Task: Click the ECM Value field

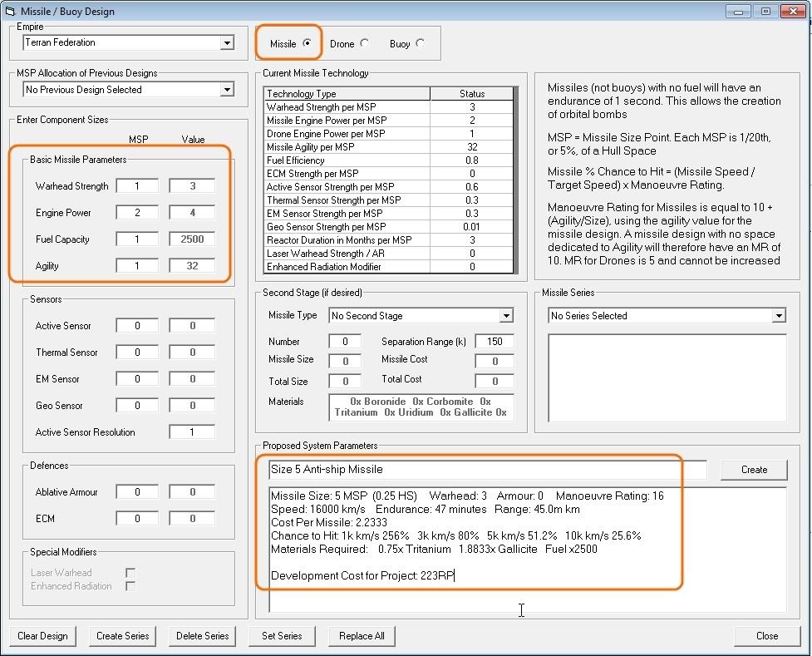Action: click(x=192, y=519)
